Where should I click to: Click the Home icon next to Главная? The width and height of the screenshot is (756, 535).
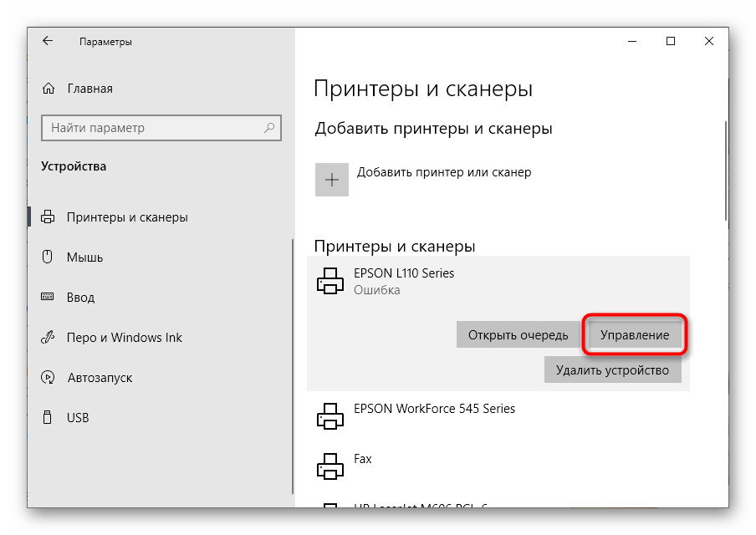point(49,89)
